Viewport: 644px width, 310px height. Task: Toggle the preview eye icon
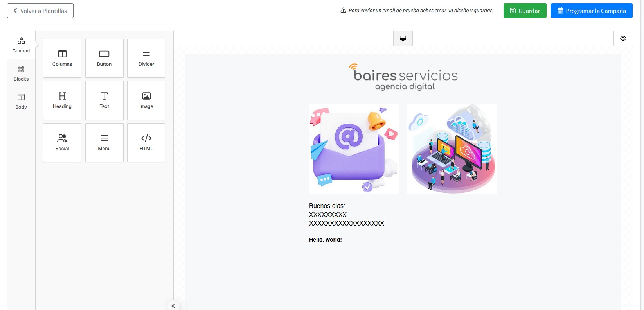[x=623, y=38]
